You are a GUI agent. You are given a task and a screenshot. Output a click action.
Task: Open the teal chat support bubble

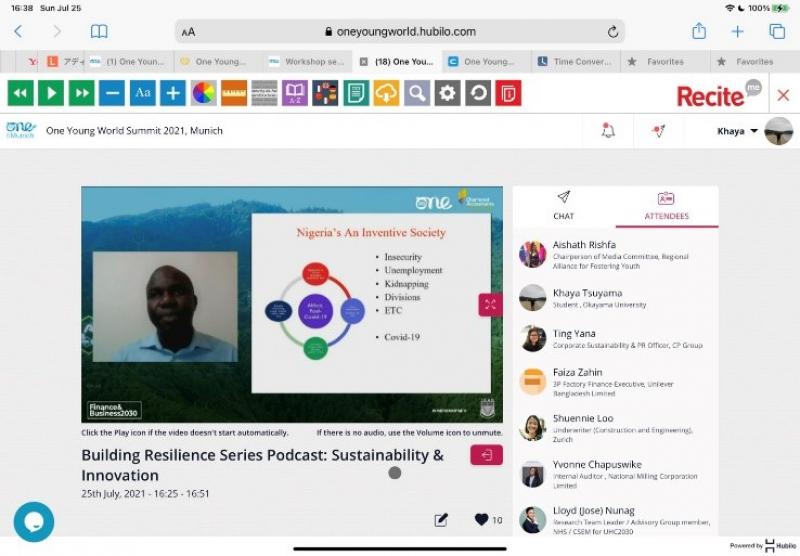point(34,522)
